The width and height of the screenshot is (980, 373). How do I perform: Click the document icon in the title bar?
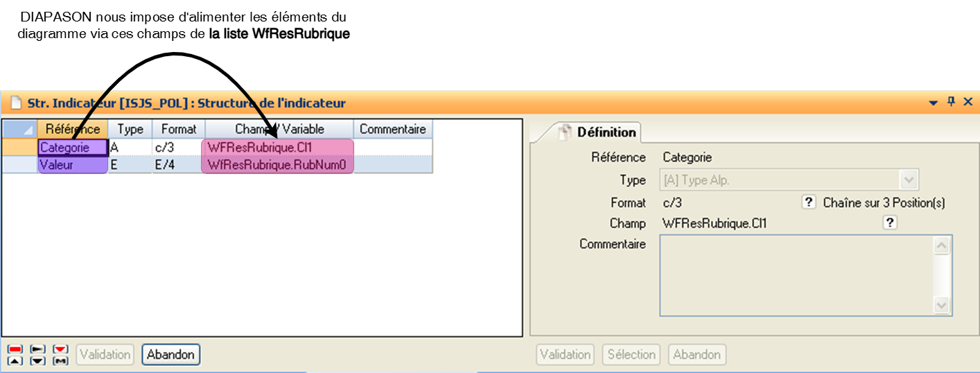point(16,103)
